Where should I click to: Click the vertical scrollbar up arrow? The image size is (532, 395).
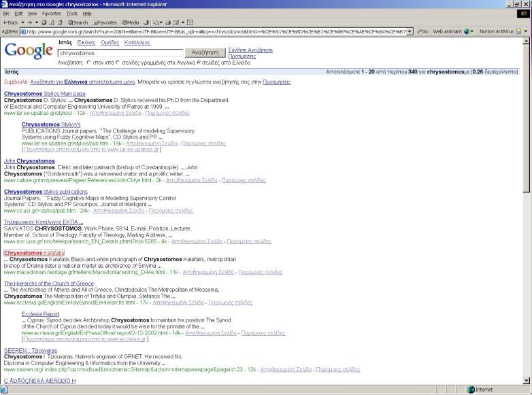527,41
